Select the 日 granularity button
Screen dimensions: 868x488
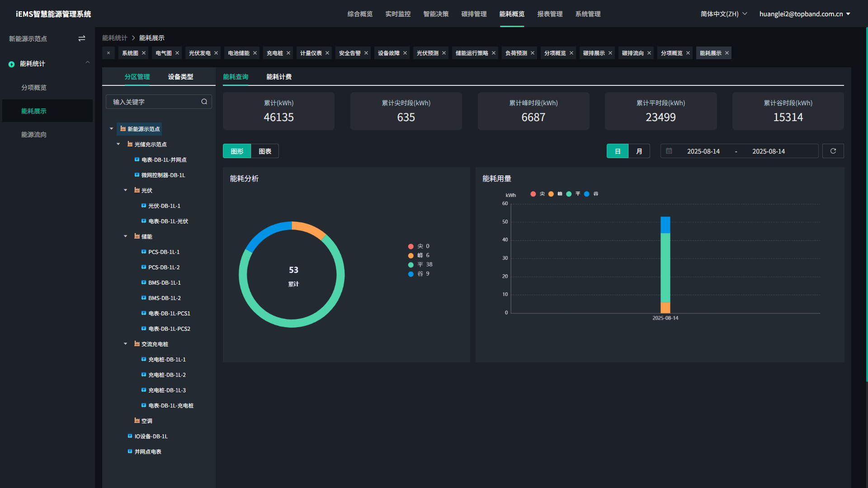618,151
